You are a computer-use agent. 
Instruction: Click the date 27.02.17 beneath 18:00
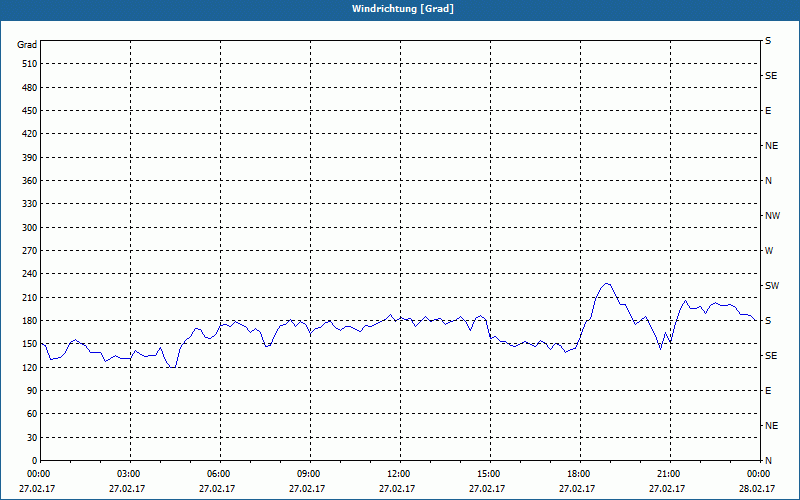coord(577,488)
